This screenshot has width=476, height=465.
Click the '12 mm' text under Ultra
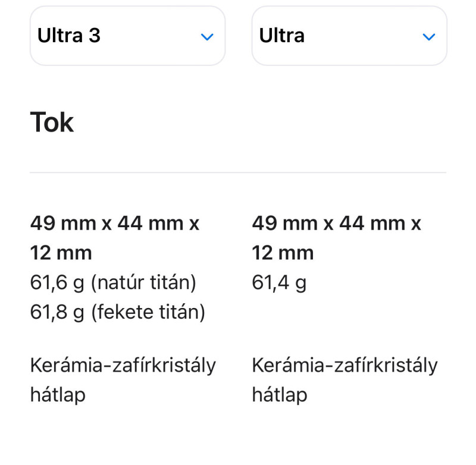click(283, 253)
